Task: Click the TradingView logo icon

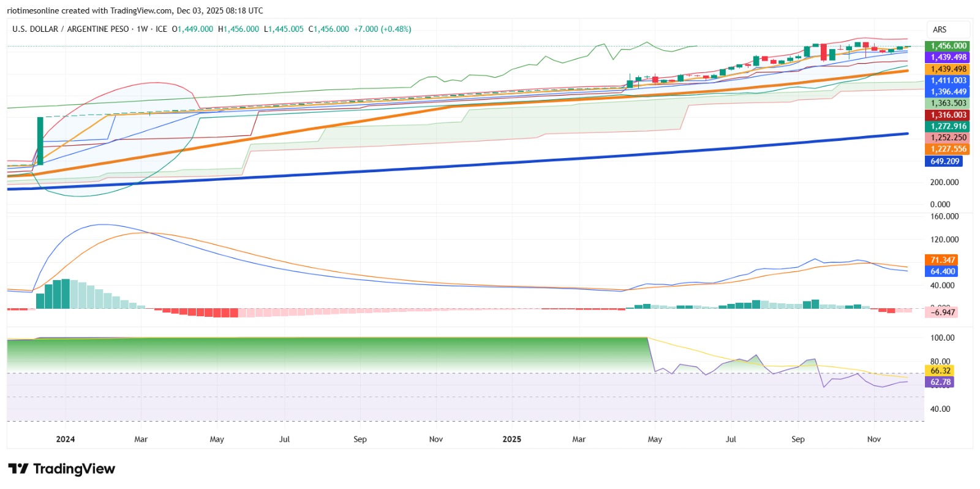Action: pos(18,469)
